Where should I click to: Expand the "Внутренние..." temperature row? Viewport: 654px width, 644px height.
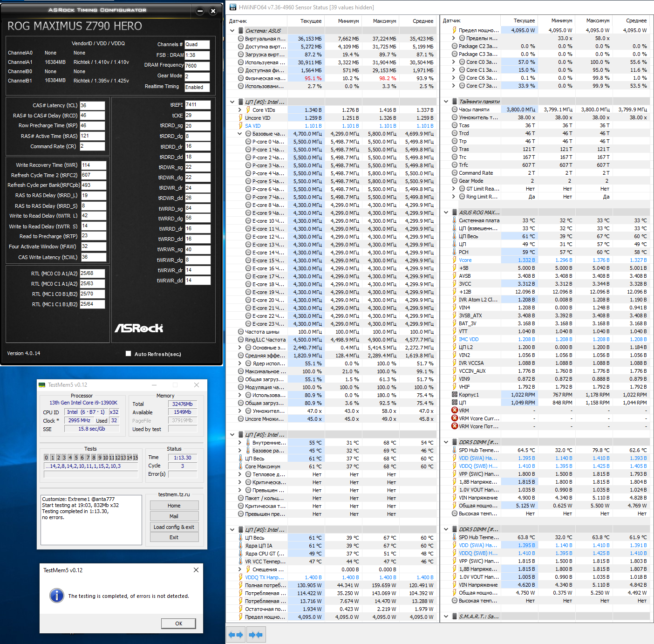(x=240, y=443)
